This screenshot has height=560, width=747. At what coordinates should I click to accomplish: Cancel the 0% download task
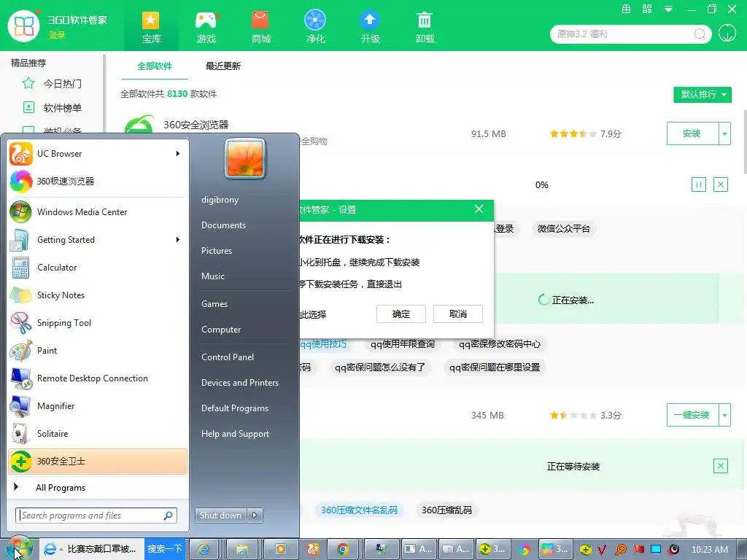click(720, 184)
